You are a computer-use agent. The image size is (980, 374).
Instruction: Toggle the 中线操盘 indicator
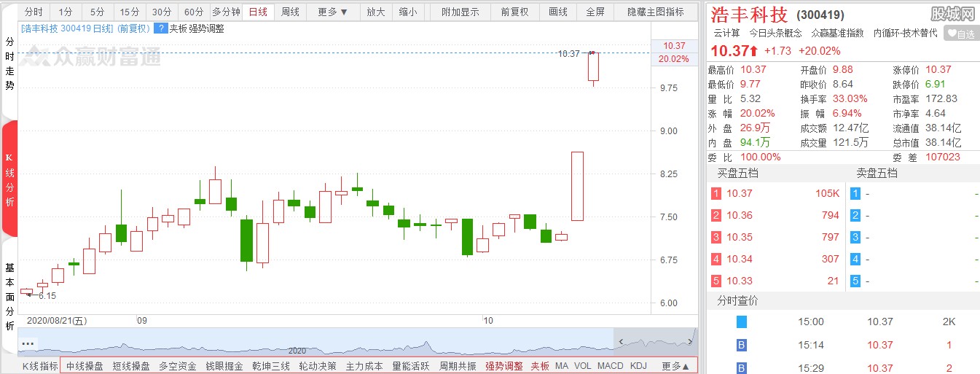[85, 366]
